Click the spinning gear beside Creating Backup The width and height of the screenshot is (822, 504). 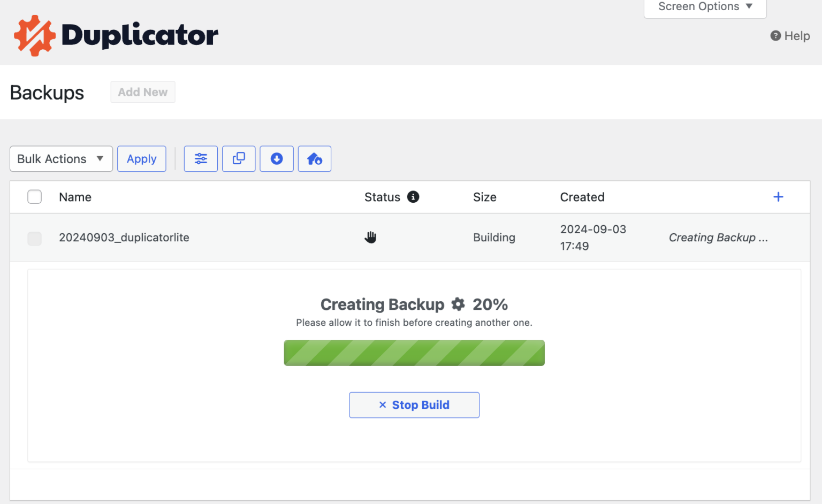click(x=458, y=304)
